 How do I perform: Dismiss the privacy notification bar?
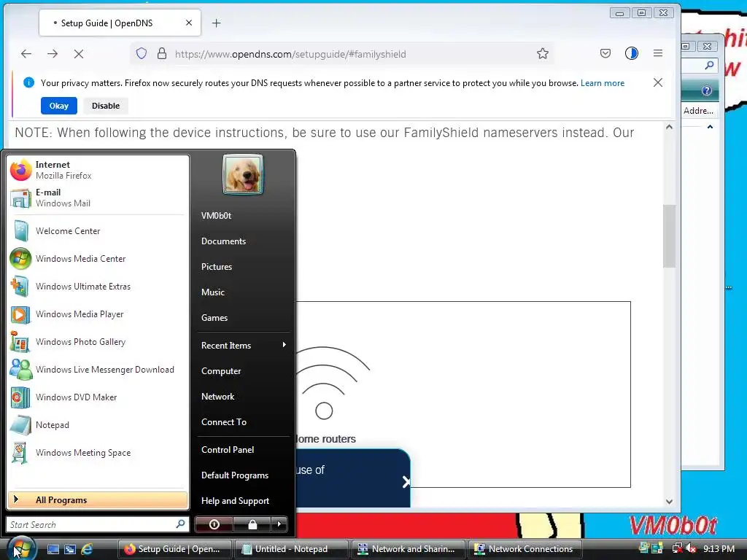click(x=658, y=83)
